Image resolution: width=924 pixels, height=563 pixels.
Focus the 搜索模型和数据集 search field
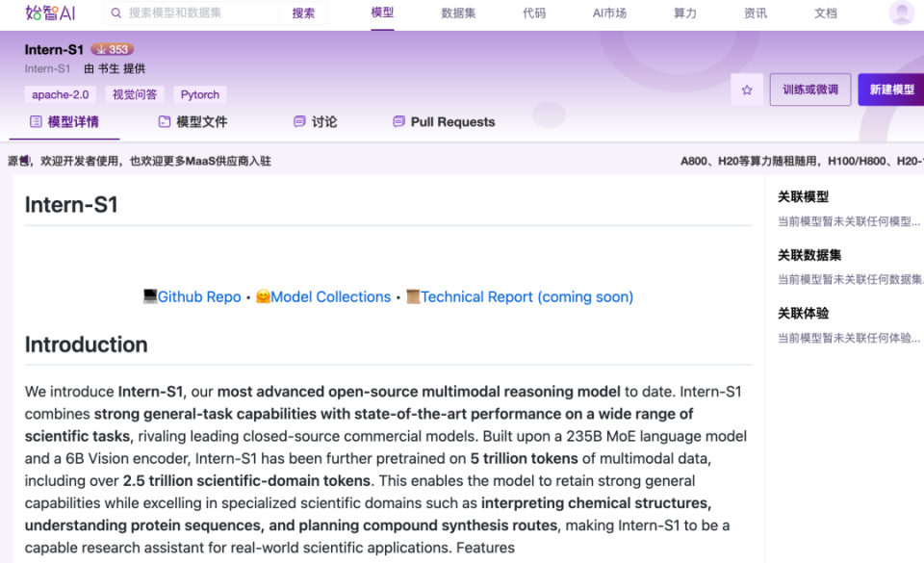[200, 13]
